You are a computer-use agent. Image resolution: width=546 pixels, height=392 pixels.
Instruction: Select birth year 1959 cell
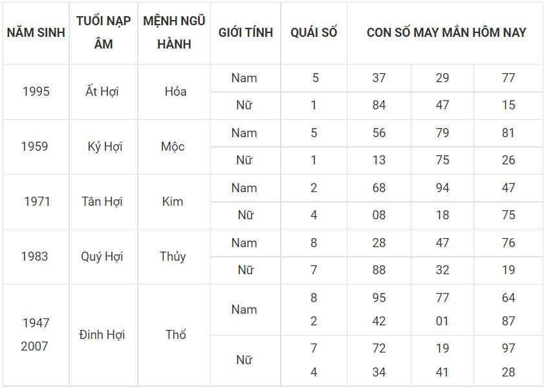pyautogui.click(x=34, y=147)
